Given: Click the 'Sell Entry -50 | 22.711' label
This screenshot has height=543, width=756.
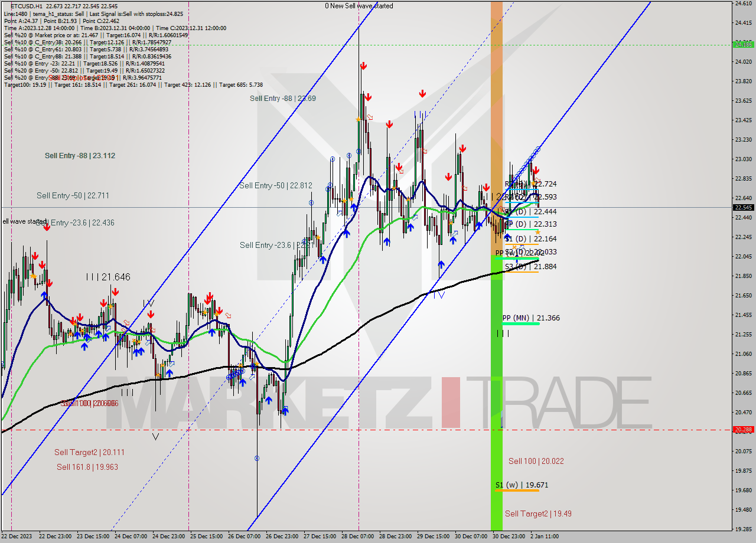Looking at the screenshot, I should pyautogui.click(x=73, y=195).
